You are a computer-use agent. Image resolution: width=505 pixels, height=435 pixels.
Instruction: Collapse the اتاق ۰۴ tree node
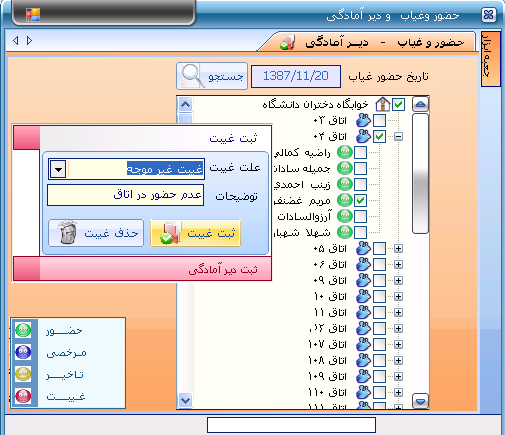click(x=398, y=136)
